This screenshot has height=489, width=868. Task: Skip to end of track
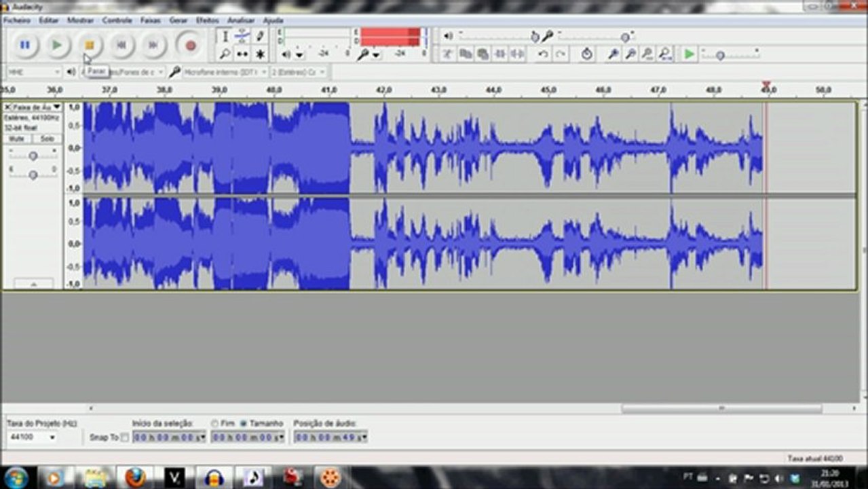click(x=154, y=45)
